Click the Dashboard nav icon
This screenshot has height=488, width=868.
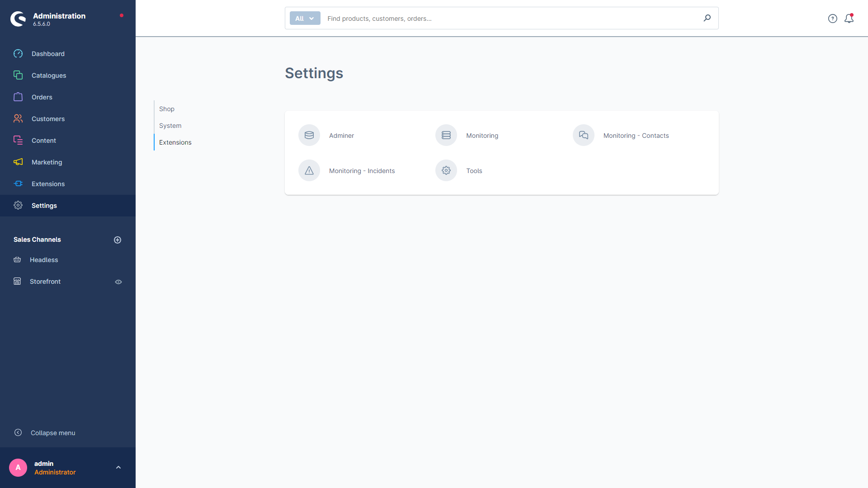click(x=19, y=54)
